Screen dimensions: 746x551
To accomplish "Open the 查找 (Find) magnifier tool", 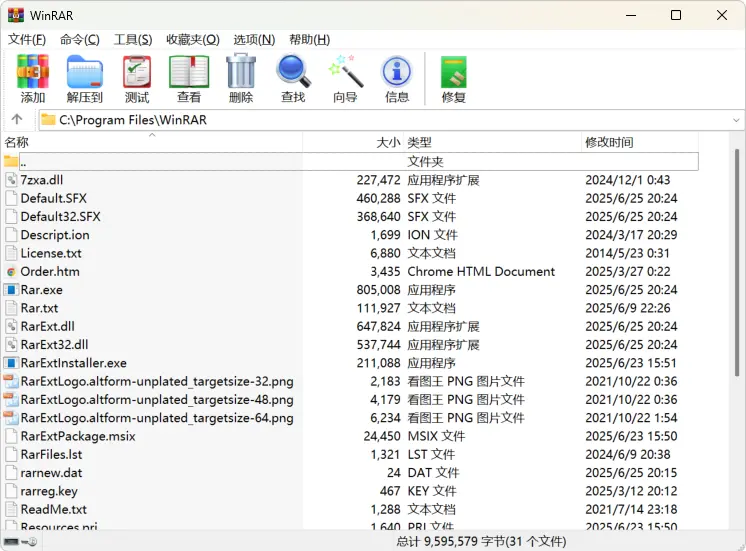I will point(293,71).
